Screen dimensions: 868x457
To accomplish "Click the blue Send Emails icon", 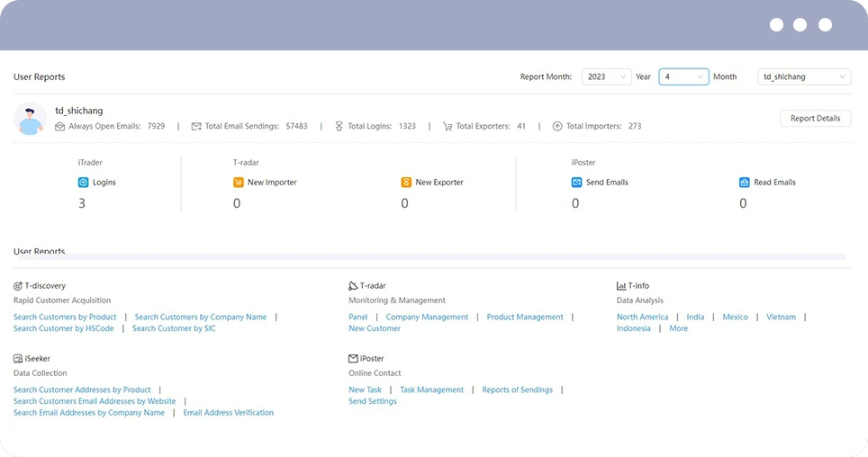I will coord(576,182).
